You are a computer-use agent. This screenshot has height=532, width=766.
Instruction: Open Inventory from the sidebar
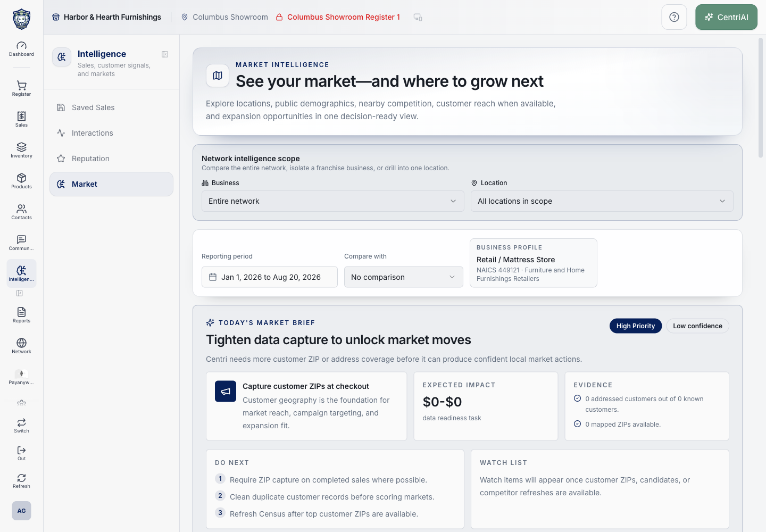pyautogui.click(x=21, y=150)
